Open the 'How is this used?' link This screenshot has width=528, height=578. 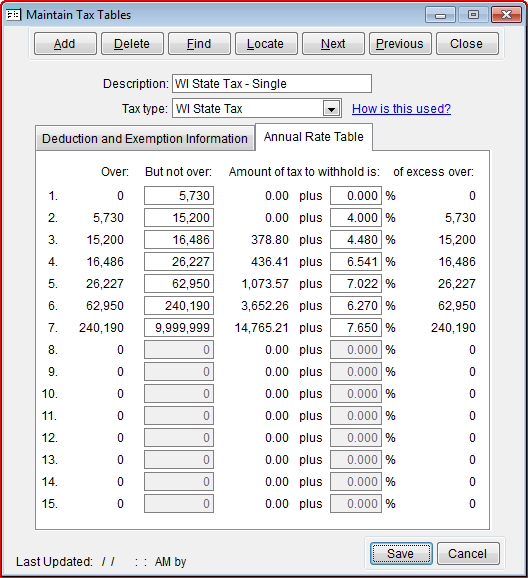click(x=401, y=109)
